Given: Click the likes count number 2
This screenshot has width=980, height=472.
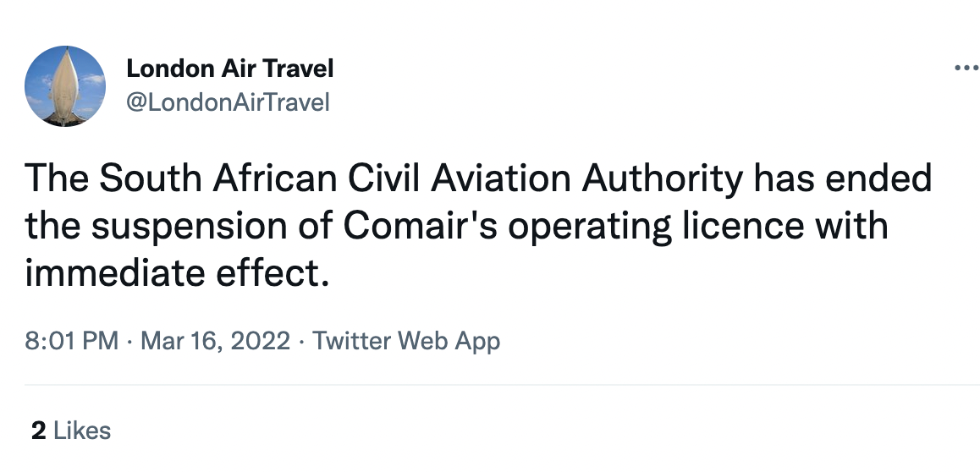Looking at the screenshot, I should [38, 431].
